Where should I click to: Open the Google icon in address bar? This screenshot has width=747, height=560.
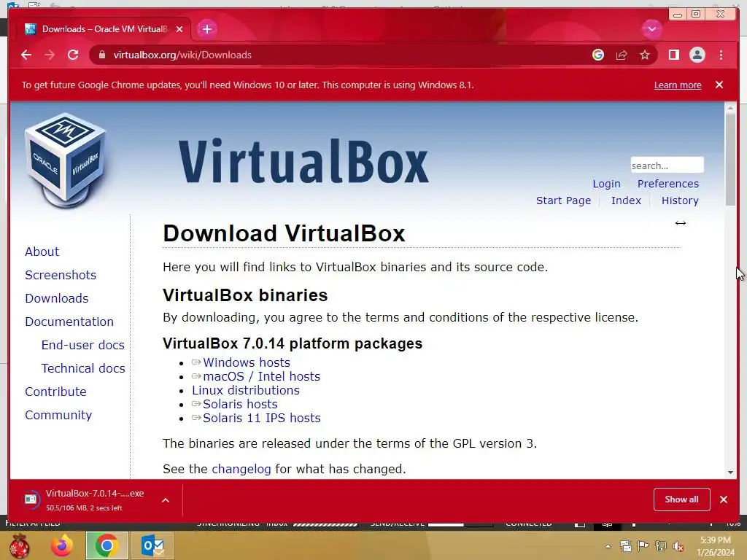[x=598, y=55]
